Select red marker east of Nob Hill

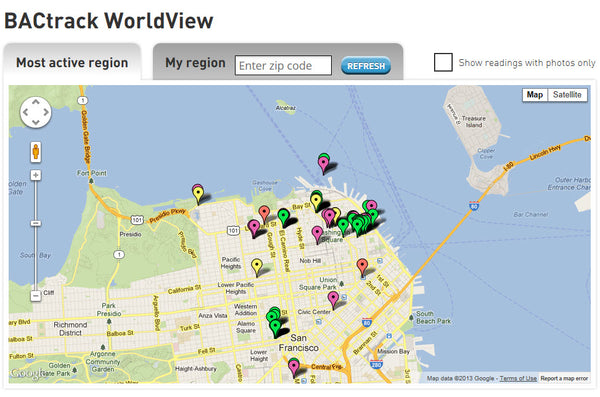pyautogui.click(x=362, y=267)
